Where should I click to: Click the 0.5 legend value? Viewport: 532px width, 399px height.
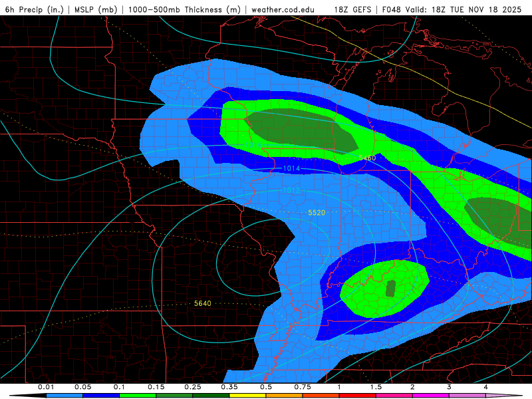(x=266, y=387)
